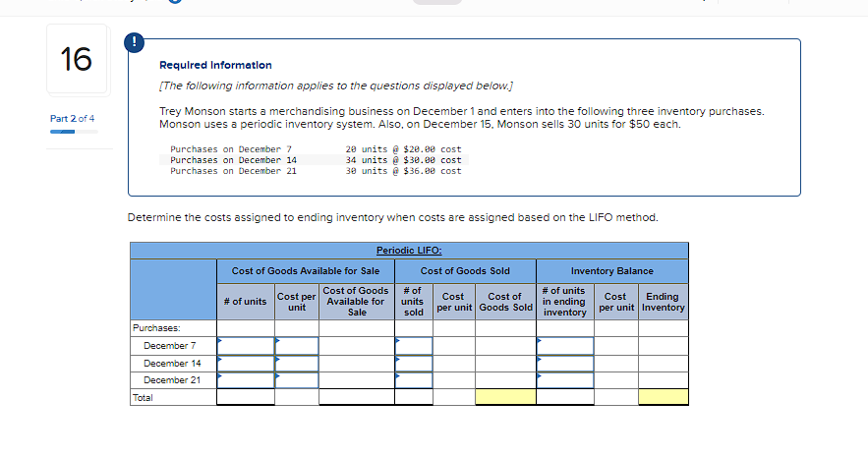The height and width of the screenshot is (457, 868).
Task: Select December 21 units sold cell
Action: [414, 380]
